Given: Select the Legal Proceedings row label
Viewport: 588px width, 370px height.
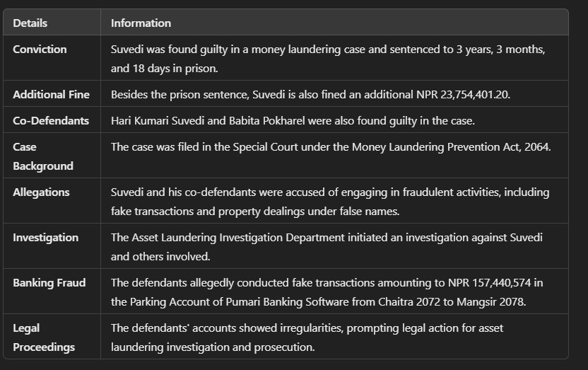Looking at the screenshot, I should (42, 337).
